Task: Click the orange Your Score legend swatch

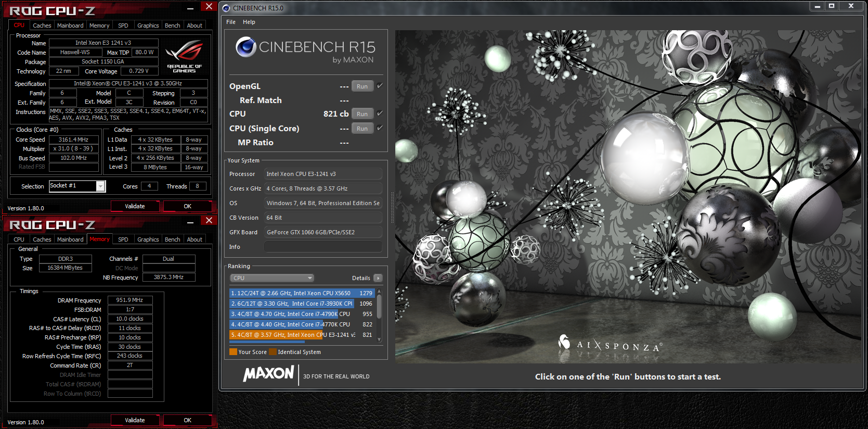Action: [233, 352]
